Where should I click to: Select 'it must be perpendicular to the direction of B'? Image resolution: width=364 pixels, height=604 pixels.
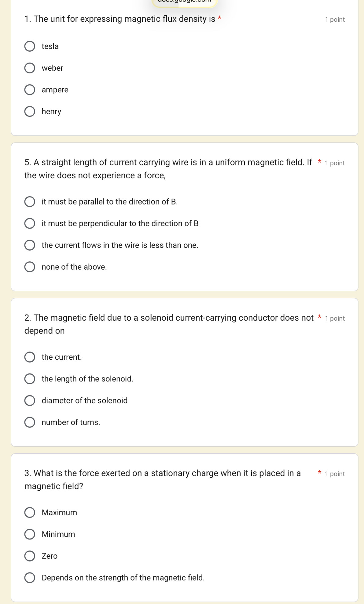tap(30, 223)
